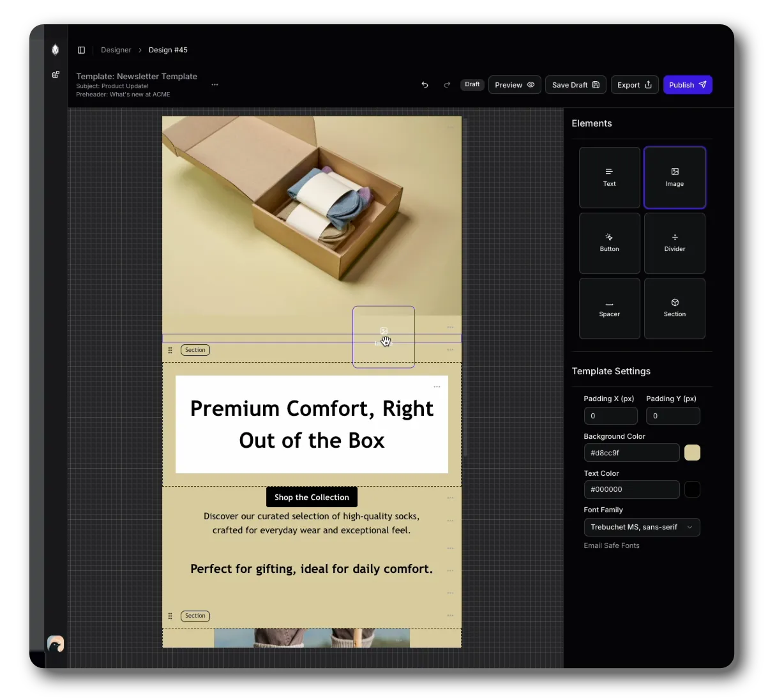Go to Designer breadcrumb

(116, 50)
